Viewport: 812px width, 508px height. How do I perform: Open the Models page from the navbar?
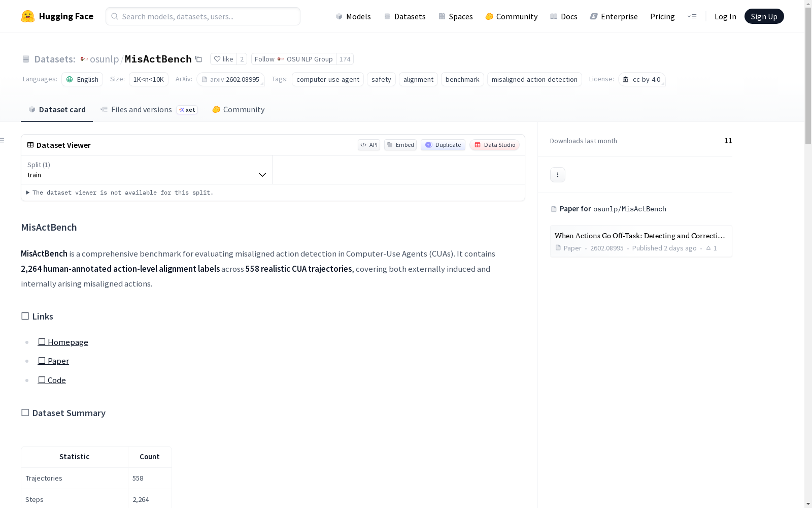click(353, 16)
